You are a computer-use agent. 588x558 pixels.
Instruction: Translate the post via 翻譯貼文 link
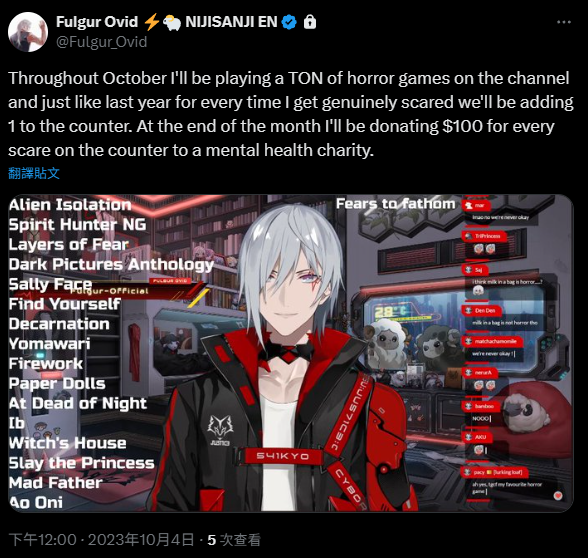34,173
